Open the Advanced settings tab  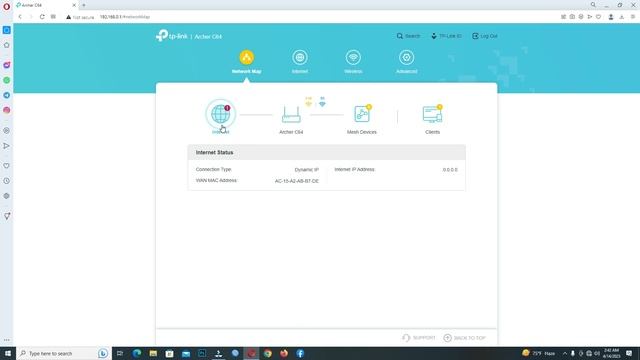pos(407,62)
